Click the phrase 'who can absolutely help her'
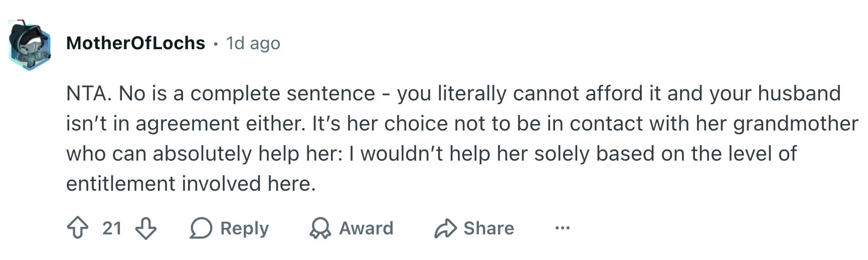The image size is (868, 260). pos(204,154)
